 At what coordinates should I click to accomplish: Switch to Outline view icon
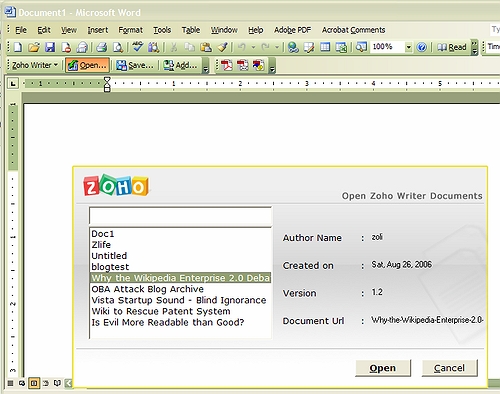[46, 383]
